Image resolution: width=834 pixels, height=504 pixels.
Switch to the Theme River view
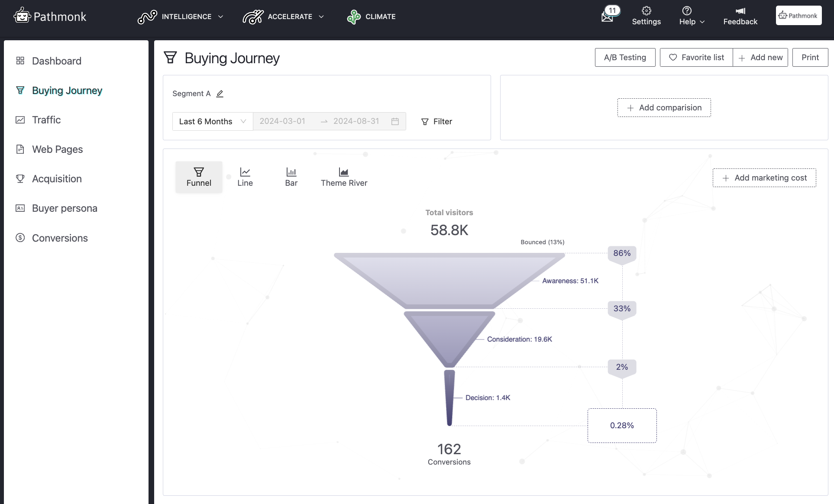(344, 177)
